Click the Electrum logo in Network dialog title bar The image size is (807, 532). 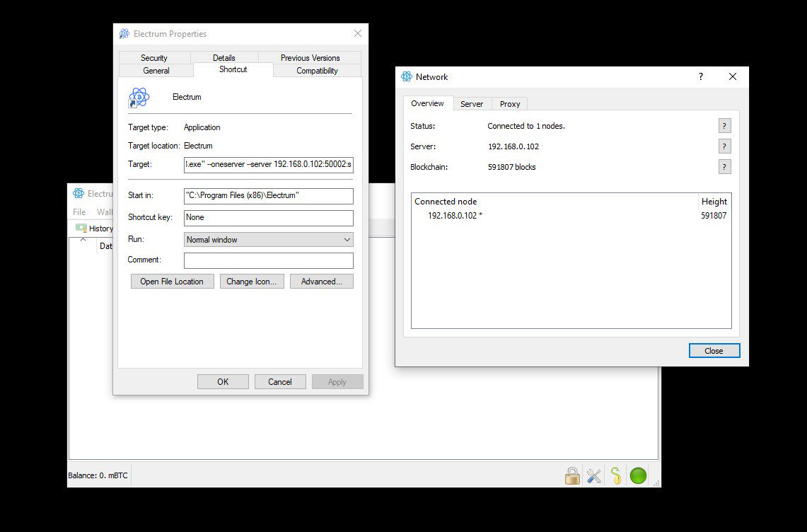[407, 76]
